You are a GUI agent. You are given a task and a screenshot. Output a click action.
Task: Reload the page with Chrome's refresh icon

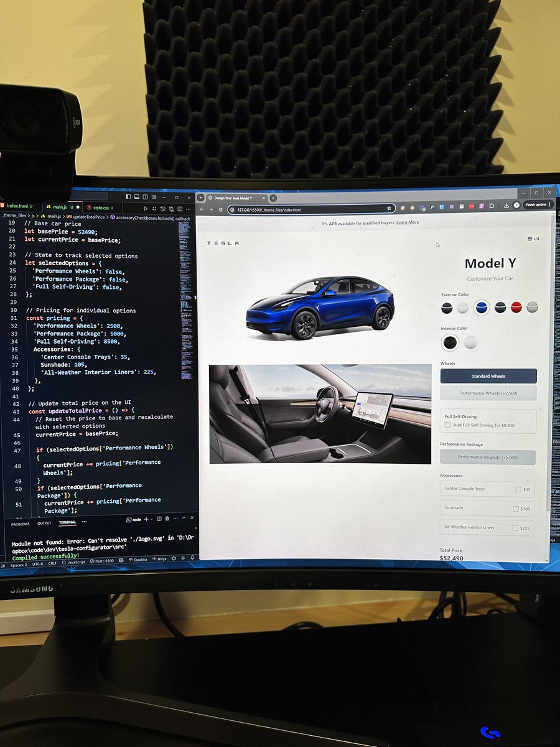pos(221,209)
